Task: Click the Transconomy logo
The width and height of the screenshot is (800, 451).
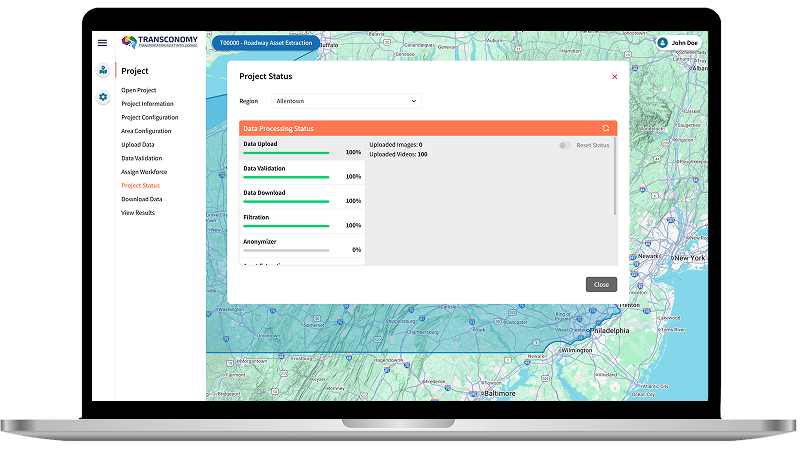Action: 159,42
